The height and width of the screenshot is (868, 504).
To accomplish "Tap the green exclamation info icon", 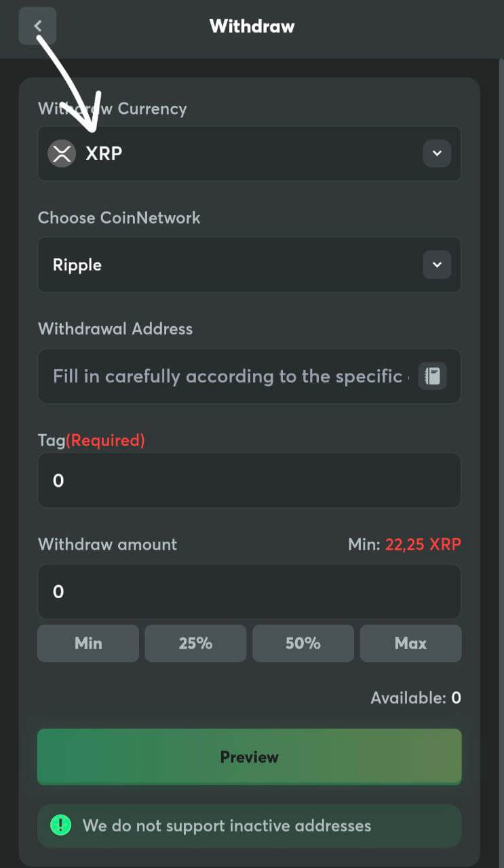I will pos(61,825).
